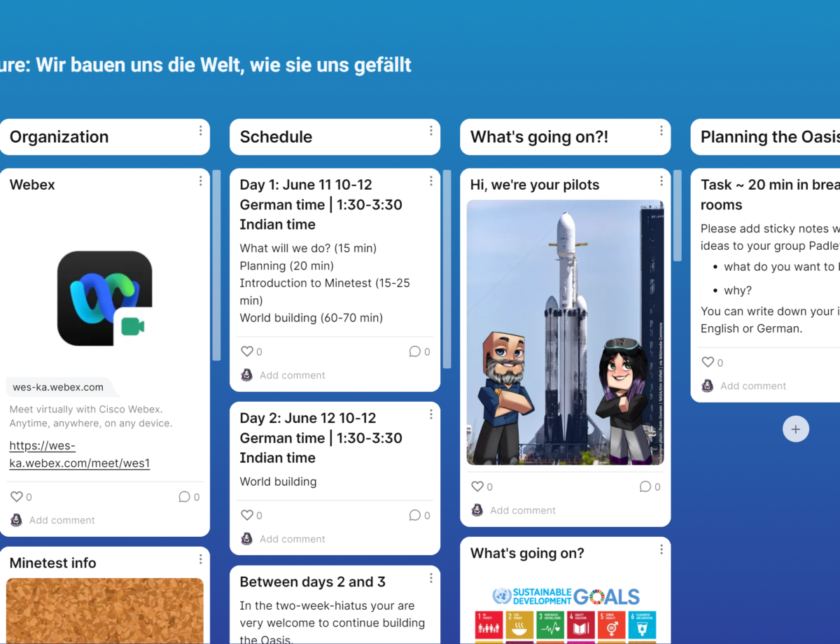Open comment count on pilots post

(645, 486)
